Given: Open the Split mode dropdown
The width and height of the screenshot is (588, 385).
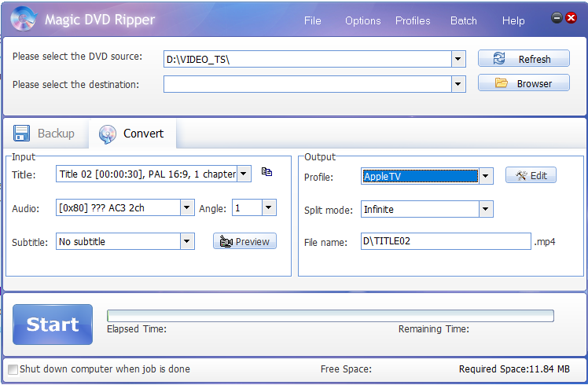Looking at the screenshot, I should pyautogui.click(x=486, y=210).
